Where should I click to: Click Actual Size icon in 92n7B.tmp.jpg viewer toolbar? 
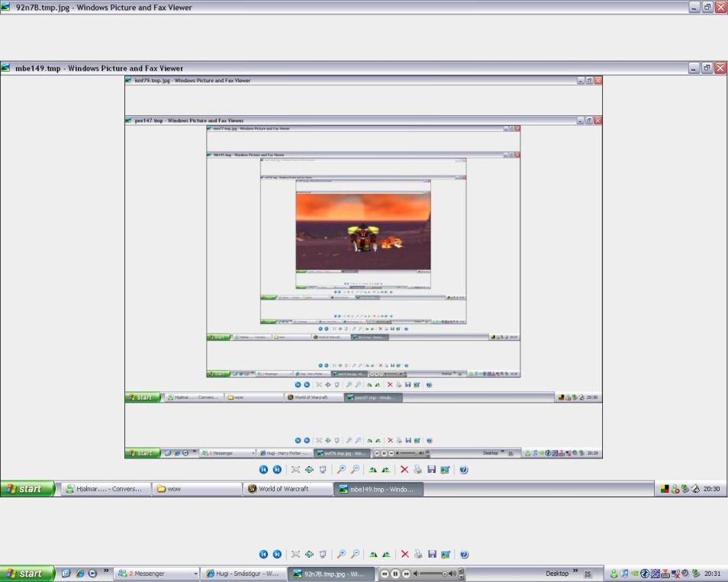click(x=309, y=554)
